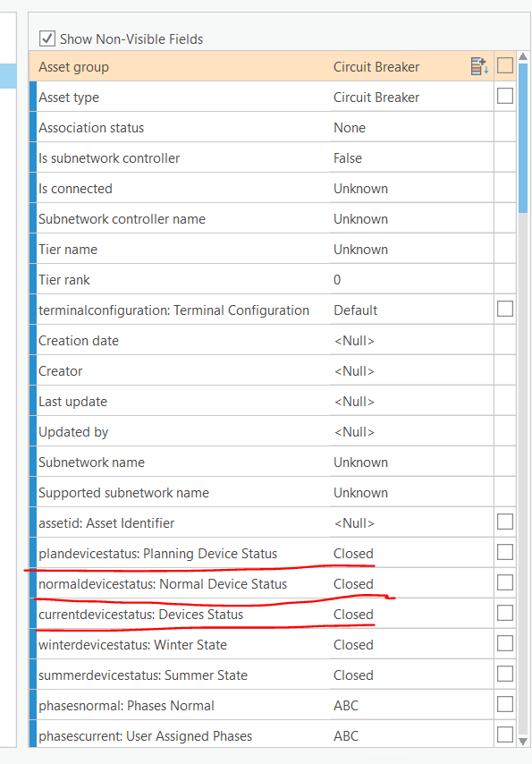
Task: Open the Planning Device Status Closed value
Action: (x=353, y=554)
